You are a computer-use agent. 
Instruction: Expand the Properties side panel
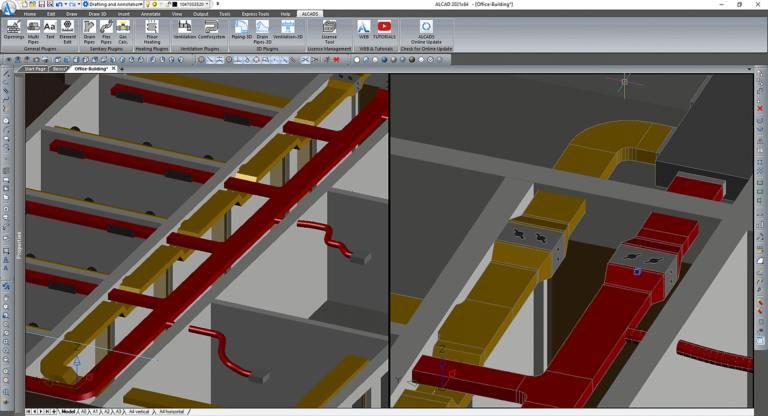pos(19,245)
